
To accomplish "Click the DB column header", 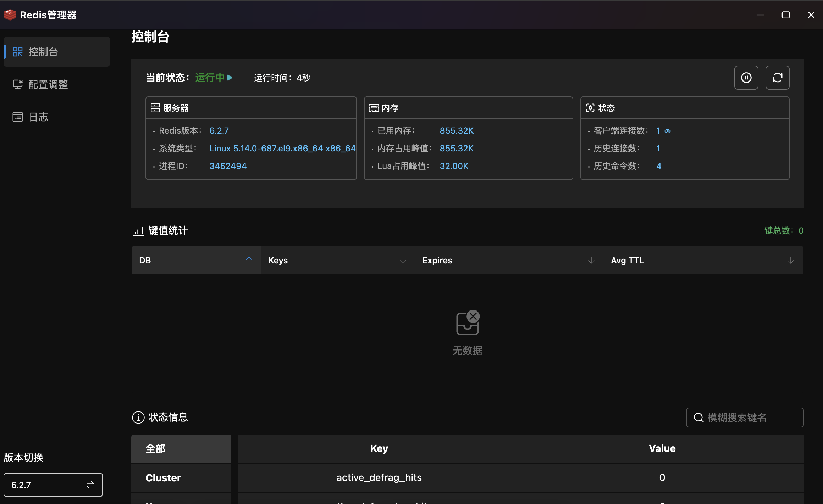I will pos(197,260).
